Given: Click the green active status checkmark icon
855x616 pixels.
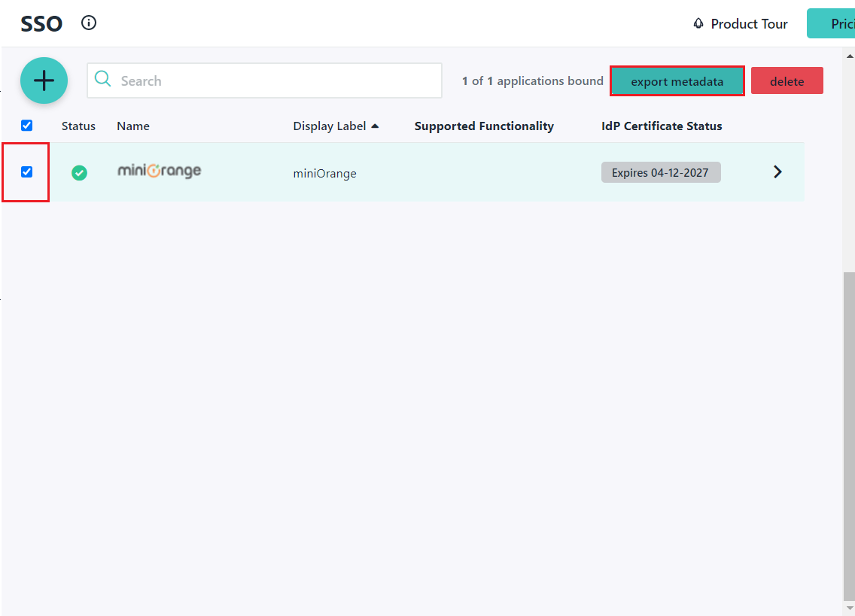Looking at the screenshot, I should [80, 173].
